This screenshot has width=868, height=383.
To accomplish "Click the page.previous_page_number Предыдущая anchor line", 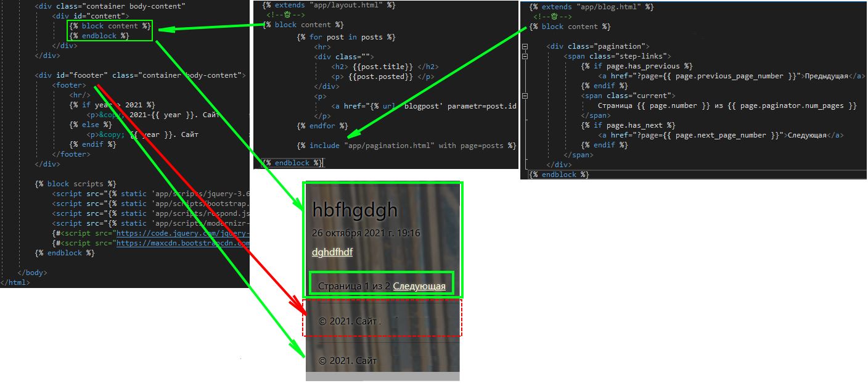I will 731,76.
